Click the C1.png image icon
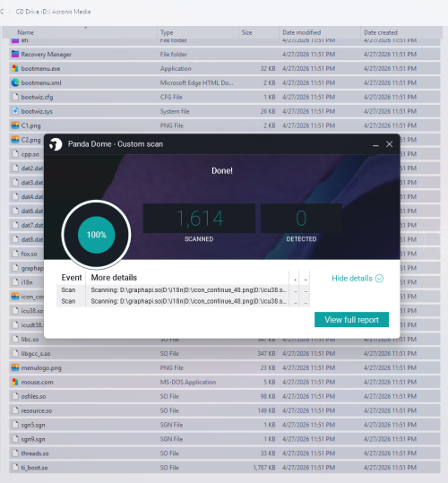The image size is (448, 483). 15,125
